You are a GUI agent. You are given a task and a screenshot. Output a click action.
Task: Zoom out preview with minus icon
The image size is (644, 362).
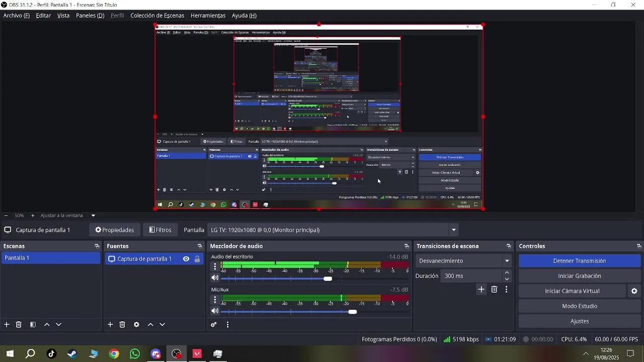coord(6,216)
